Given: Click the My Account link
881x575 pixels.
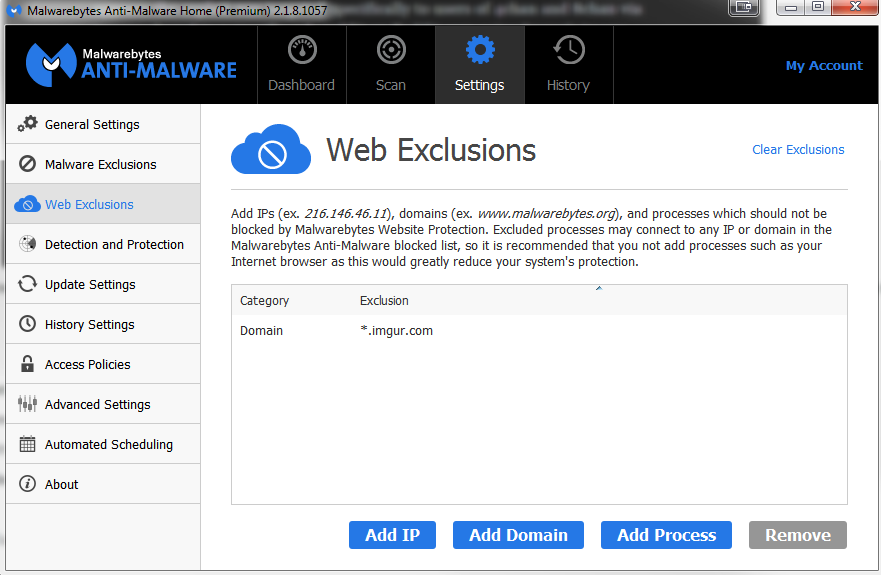Looking at the screenshot, I should pos(824,65).
